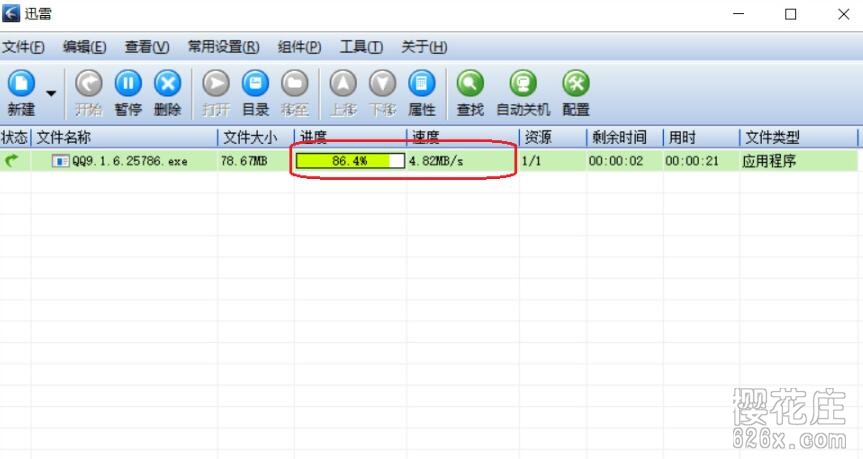The width and height of the screenshot is (863, 459).
Task: Open the 查看(V) menu
Action: pyautogui.click(x=147, y=47)
